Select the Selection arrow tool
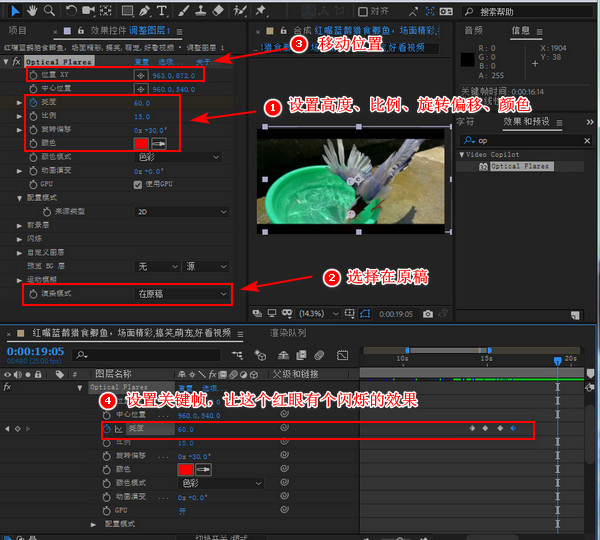This screenshot has width=600, height=540. [x=15, y=11]
